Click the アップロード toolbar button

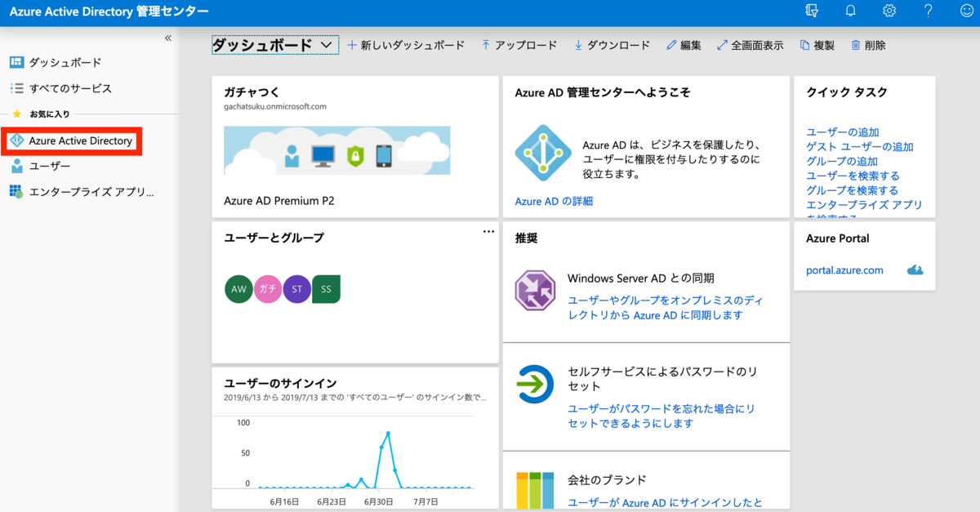519,46
